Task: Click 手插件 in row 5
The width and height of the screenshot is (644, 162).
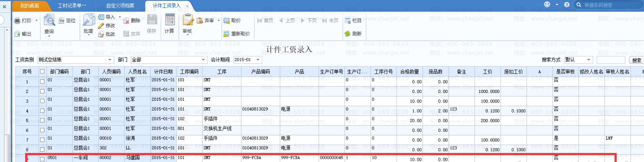Action: (x=211, y=119)
